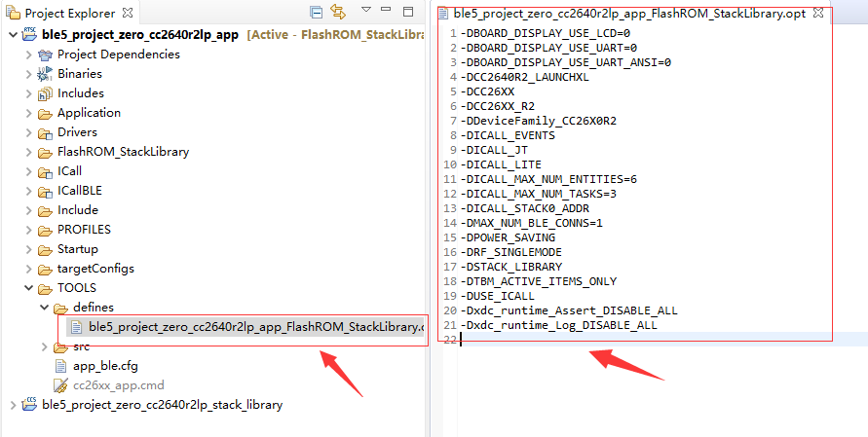The height and width of the screenshot is (437, 868).
Task: Close the Project Explorer tab
Action: point(127,13)
